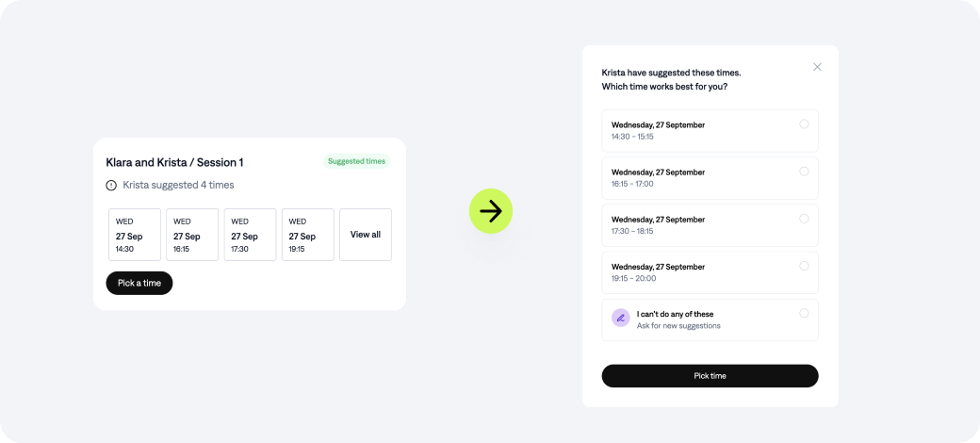Select the WED 27 Sep 14:30 card
This screenshot has width=980, height=443.
click(135, 235)
